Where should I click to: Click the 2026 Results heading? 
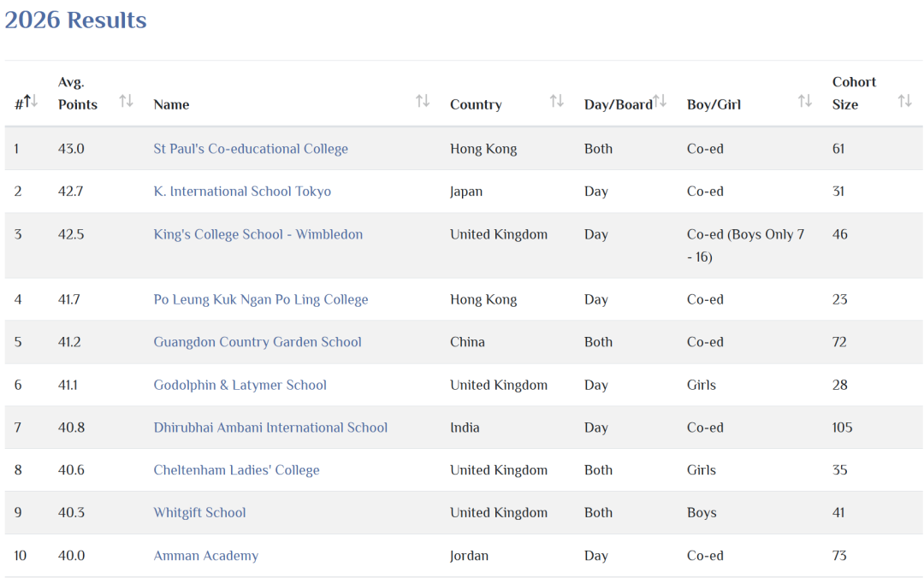[x=75, y=20]
